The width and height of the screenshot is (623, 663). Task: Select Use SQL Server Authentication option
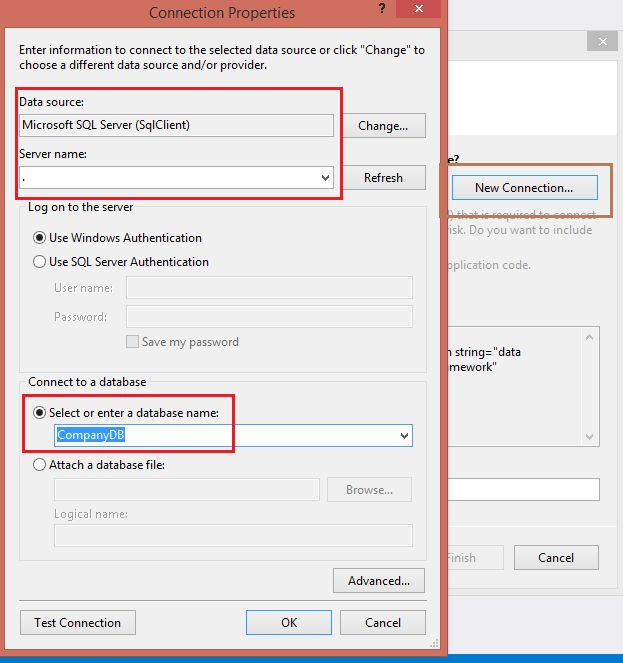point(40,262)
